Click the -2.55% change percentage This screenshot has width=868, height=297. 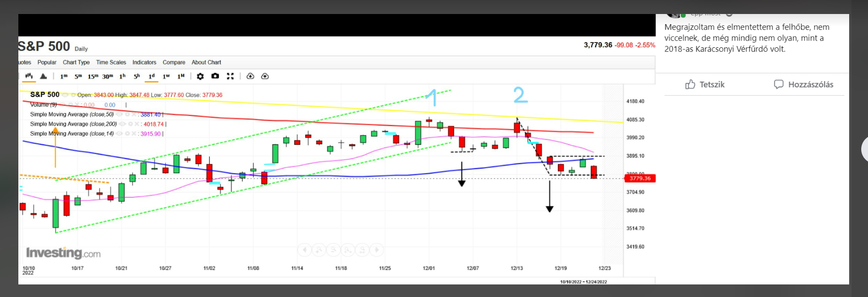[645, 45]
